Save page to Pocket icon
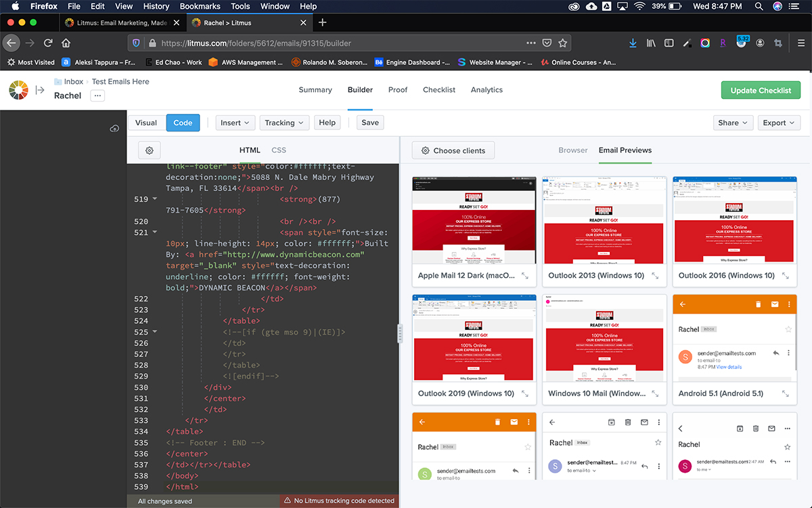 (547, 43)
